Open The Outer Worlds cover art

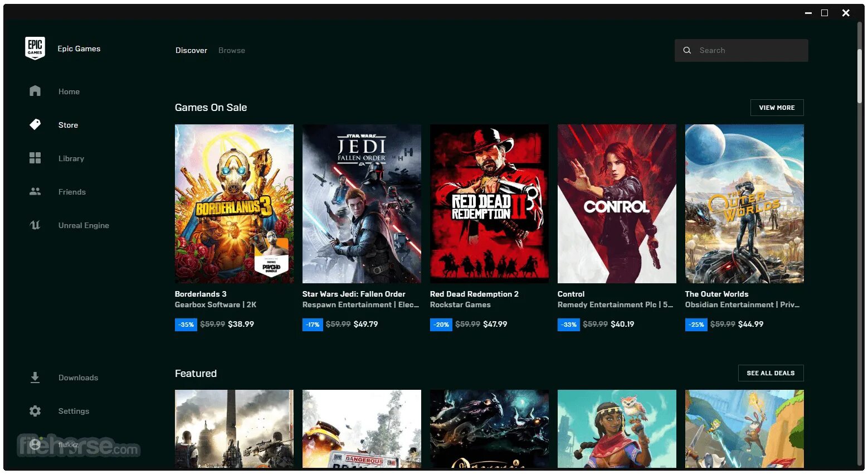pyautogui.click(x=744, y=204)
